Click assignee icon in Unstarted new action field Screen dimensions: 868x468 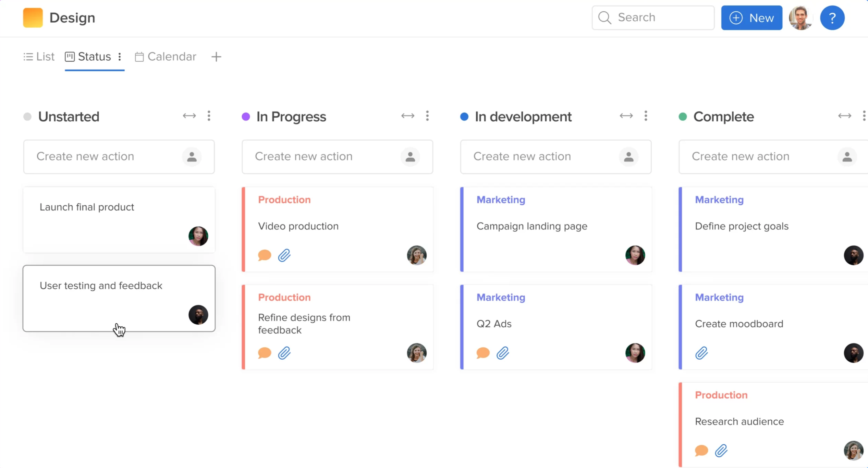192,157
